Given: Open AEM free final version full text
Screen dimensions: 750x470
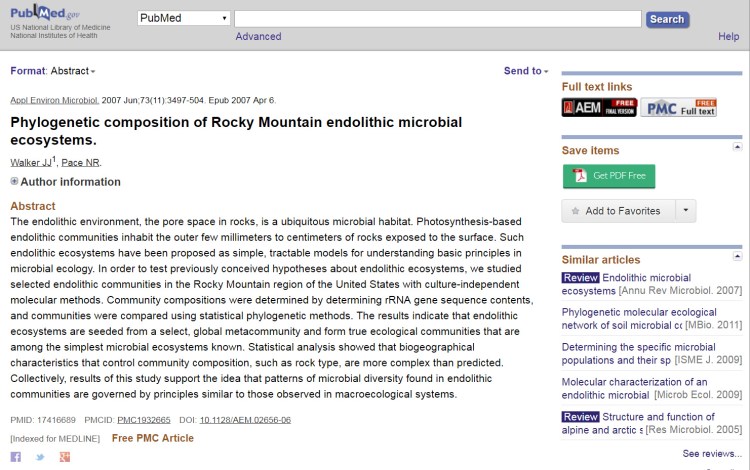Looking at the screenshot, I should tap(599, 108).
